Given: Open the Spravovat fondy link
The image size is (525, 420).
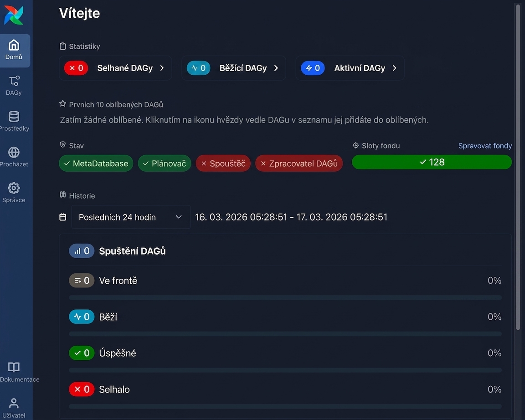Looking at the screenshot, I should (485, 146).
